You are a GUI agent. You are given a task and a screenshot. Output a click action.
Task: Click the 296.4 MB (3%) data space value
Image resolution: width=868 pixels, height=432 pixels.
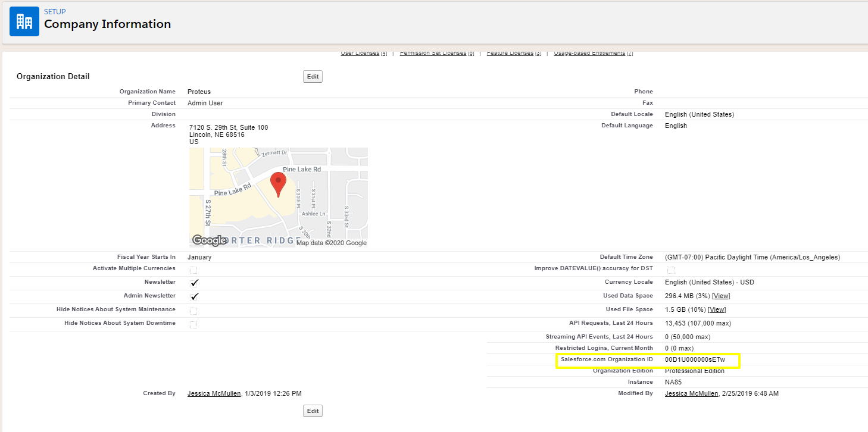pyautogui.click(x=688, y=296)
